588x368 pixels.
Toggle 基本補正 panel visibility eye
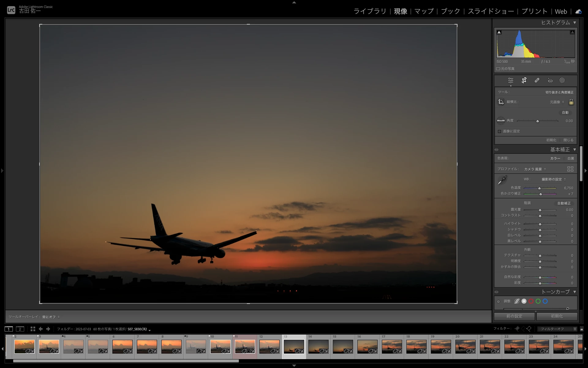coord(496,150)
